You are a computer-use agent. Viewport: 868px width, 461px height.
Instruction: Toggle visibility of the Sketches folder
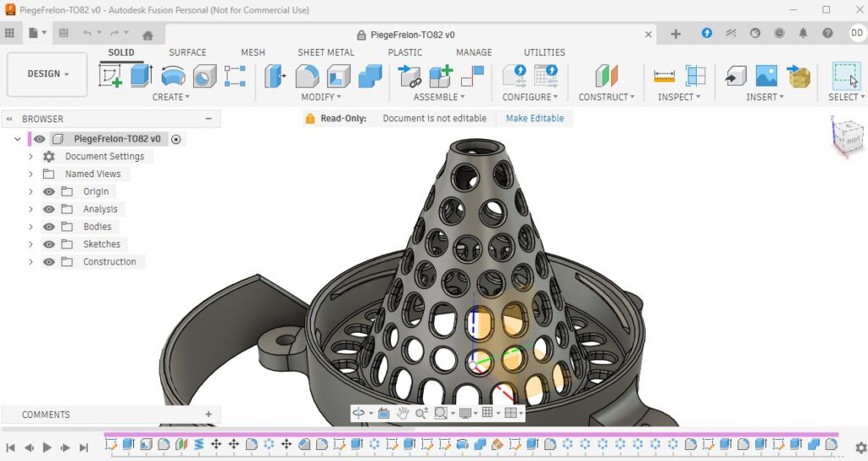tap(49, 244)
